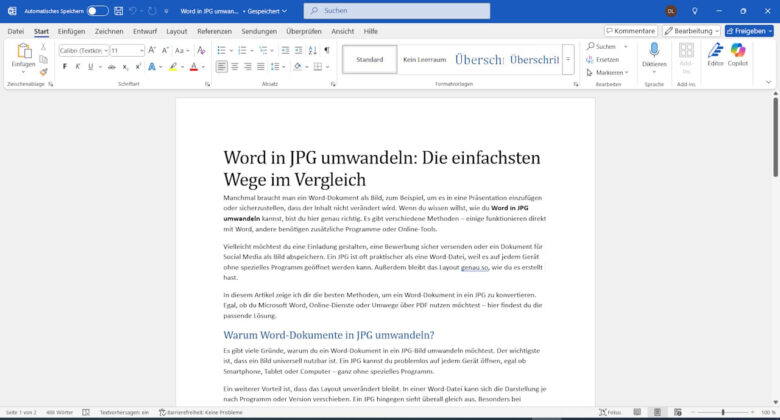Decrease paragraph indent
This screenshot has height=420, width=780.
pyautogui.click(x=285, y=50)
